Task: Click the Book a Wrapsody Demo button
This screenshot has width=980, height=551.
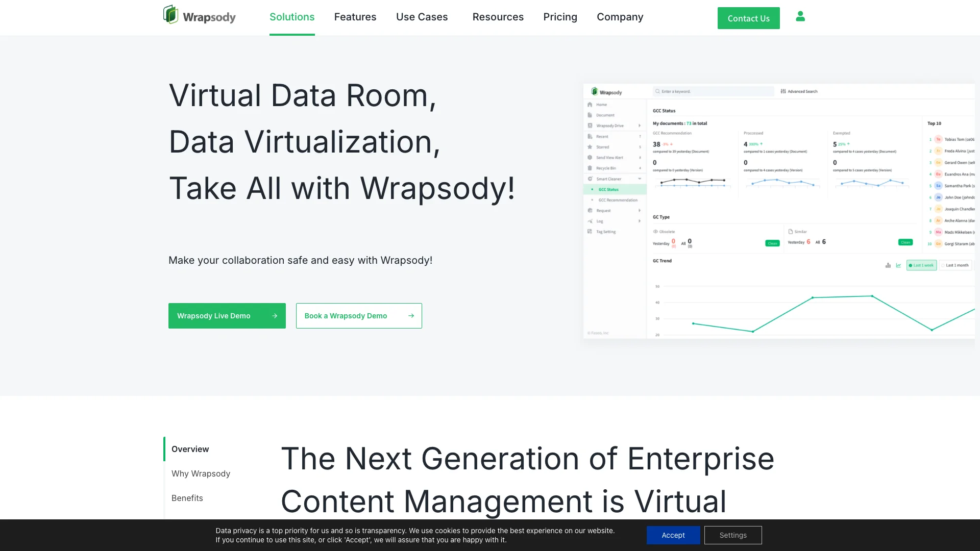Action: [359, 315]
